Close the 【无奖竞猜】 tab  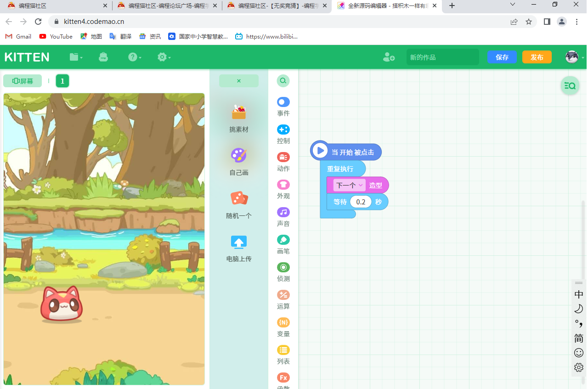324,6
